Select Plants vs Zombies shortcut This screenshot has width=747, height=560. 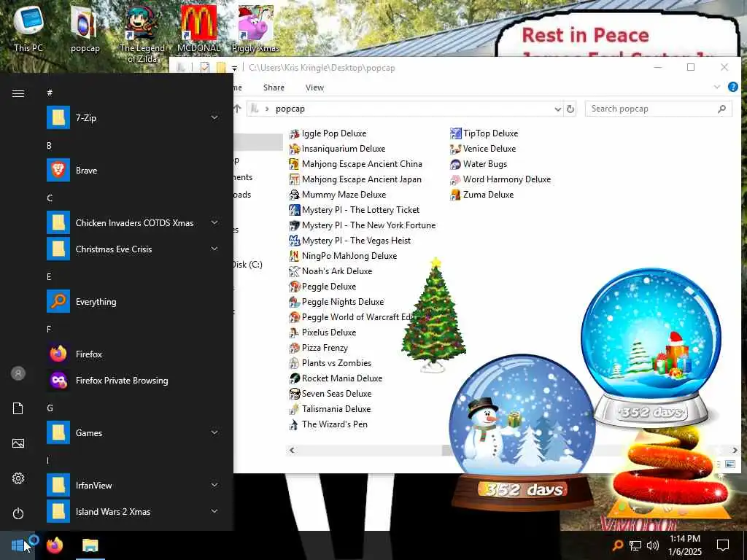coord(330,363)
